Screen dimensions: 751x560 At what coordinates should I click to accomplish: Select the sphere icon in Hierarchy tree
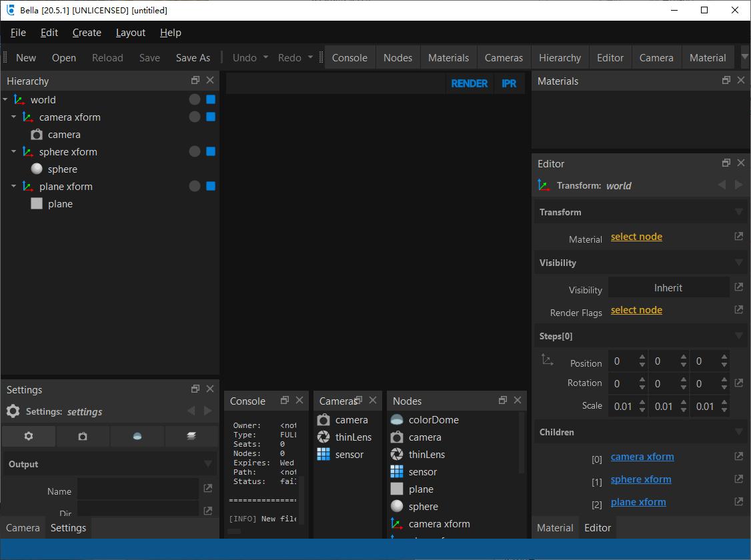pos(37,169)
